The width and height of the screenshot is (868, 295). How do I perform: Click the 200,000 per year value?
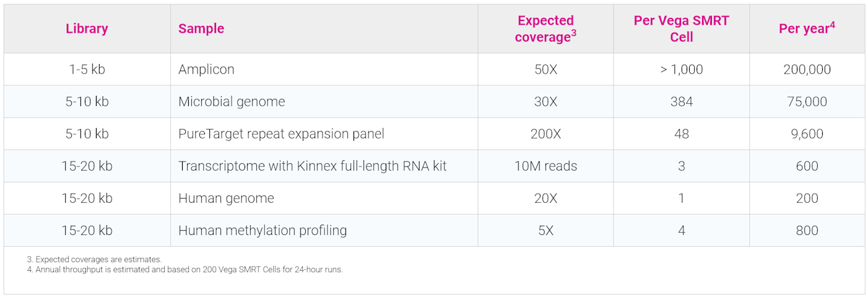pos(807,69)
